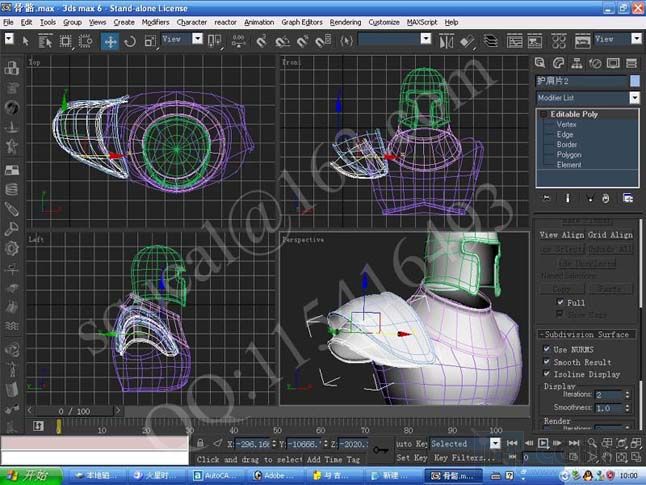Open the Modifiers menu
The width and height of the screenshot is (646, 485).
click(x=155, y=22)
